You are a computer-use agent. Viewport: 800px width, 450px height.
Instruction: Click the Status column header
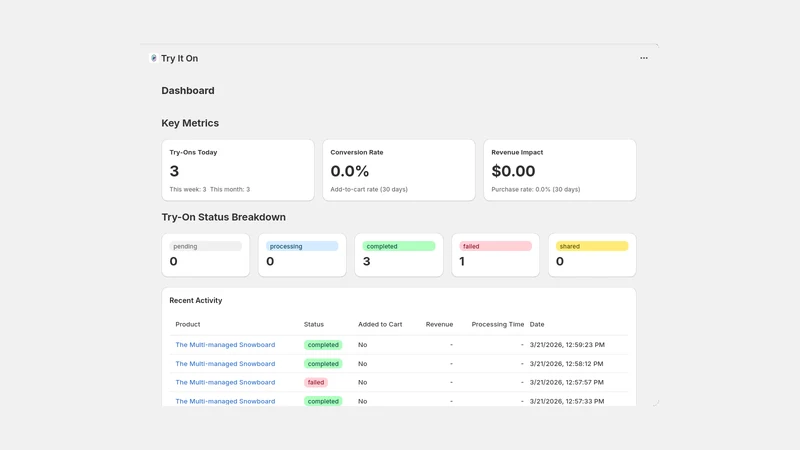coord(314,324)
